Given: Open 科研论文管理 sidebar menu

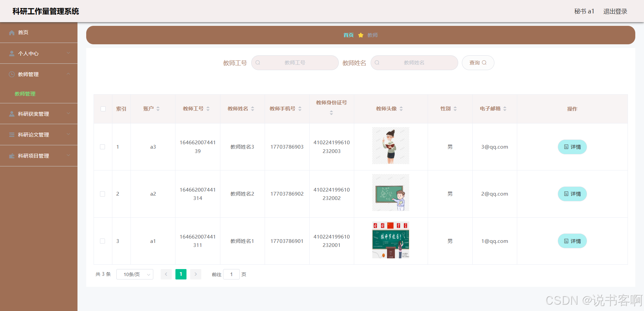Looking at the screenshot, I should (39, 135).
